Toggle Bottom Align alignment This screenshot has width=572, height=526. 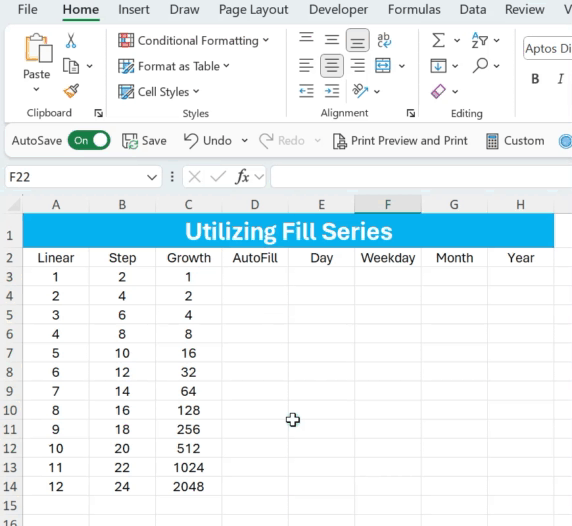[358, 40]
